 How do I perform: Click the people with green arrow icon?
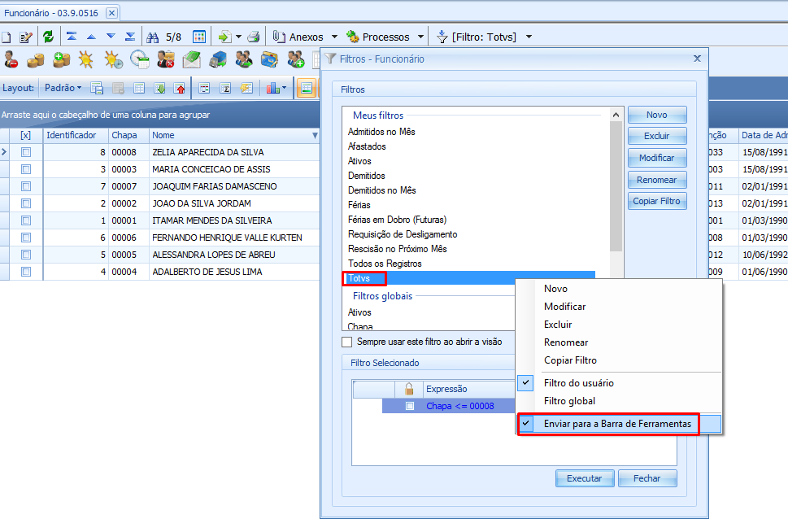(x=244, y=60)
